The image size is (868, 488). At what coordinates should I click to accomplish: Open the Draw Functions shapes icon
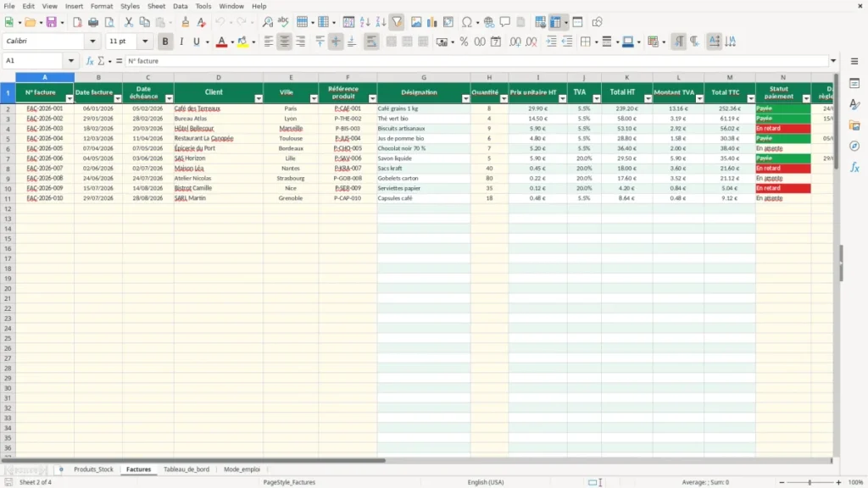[597, 22]
